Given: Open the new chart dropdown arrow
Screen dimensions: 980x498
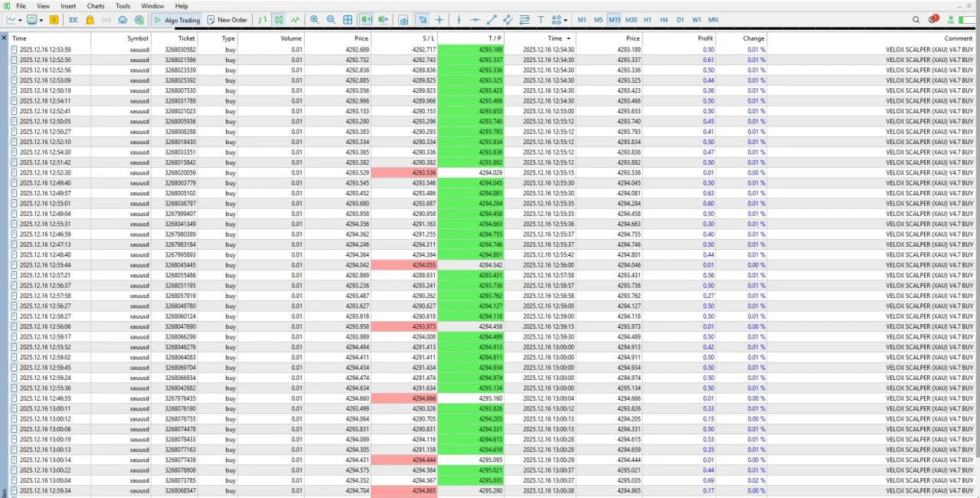Looking at the screenshot, I should (20, 20).
